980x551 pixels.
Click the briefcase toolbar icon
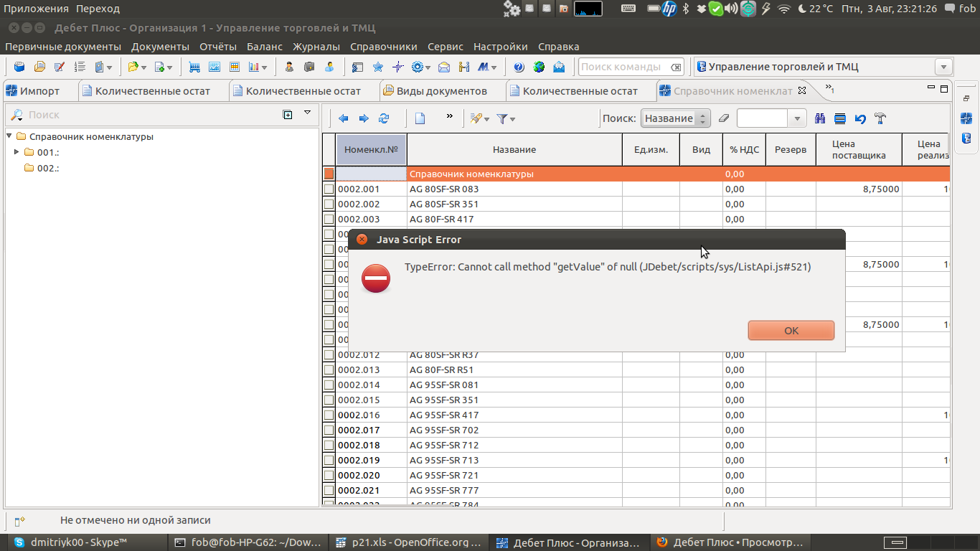point(309,67)
